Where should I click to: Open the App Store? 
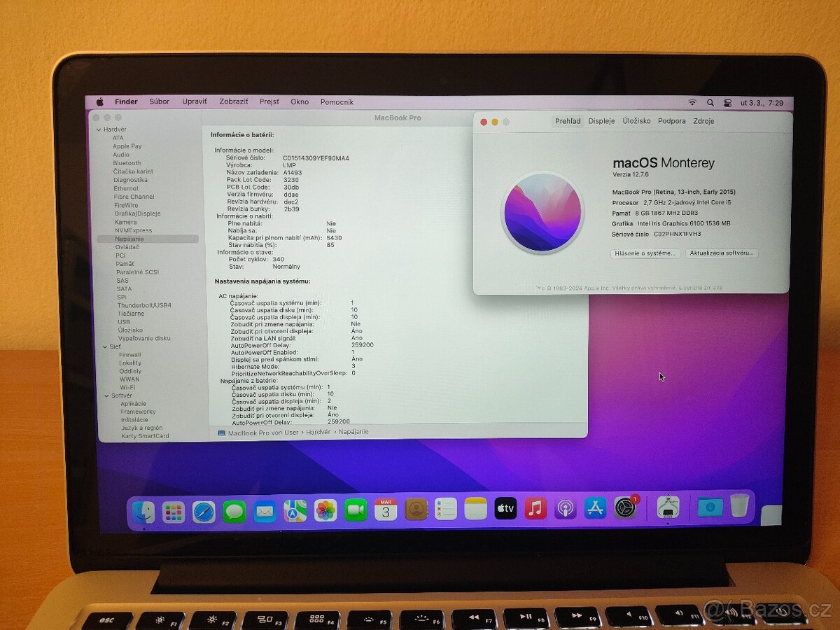pos(596,509)
